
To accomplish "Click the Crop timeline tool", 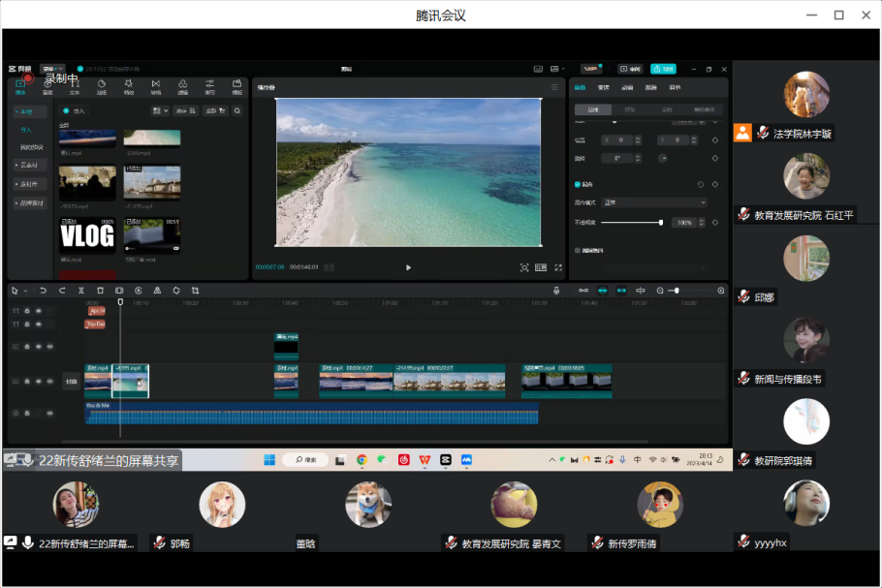I will point(195,291).
